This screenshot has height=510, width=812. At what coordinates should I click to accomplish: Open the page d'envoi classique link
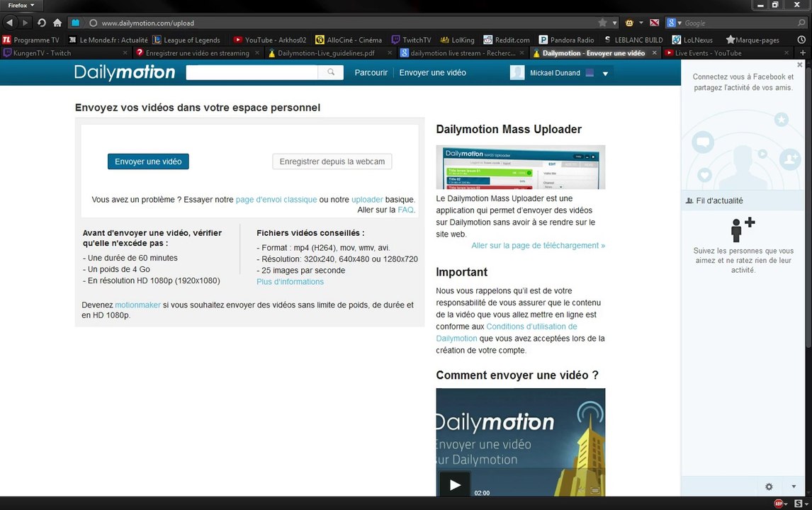tap(276, 199)
